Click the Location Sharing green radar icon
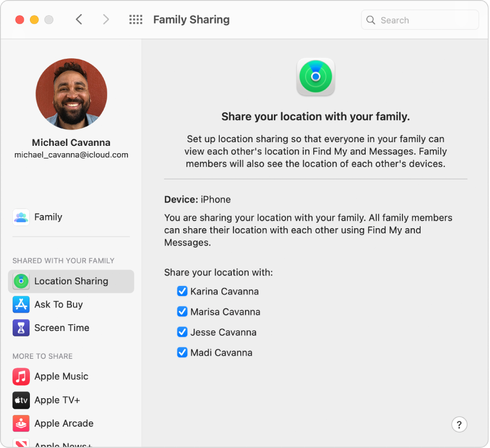This screenshot has width=490, height=448. pos(21,281)
